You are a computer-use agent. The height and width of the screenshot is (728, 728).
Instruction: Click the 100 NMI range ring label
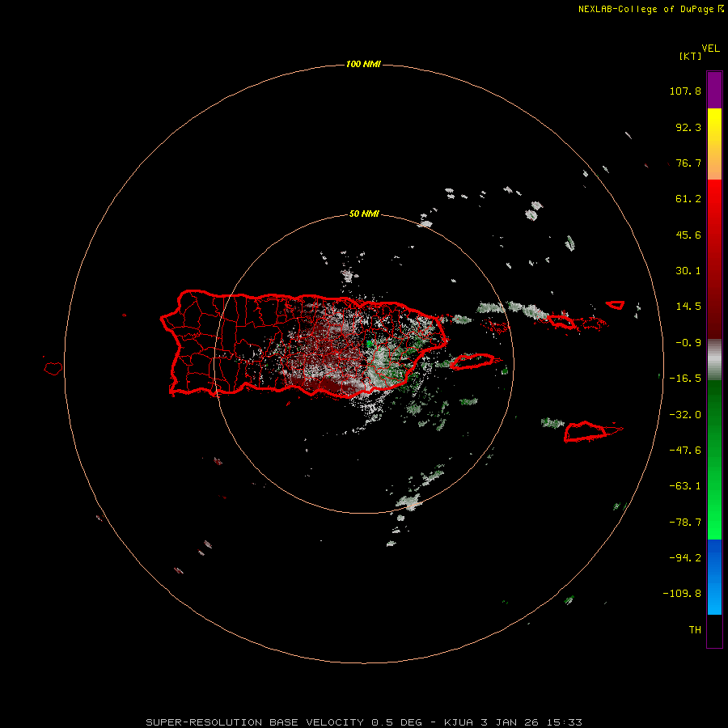tap(363, 64)
